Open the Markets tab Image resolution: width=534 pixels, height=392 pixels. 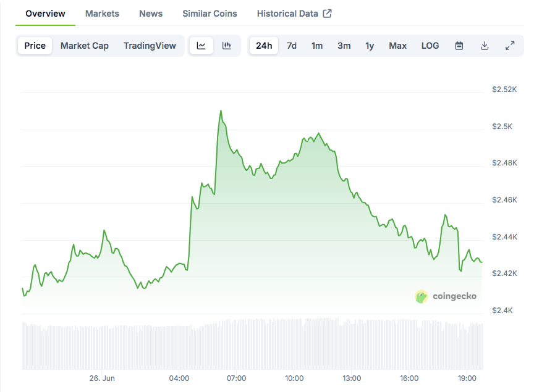[x=102, y=14]
